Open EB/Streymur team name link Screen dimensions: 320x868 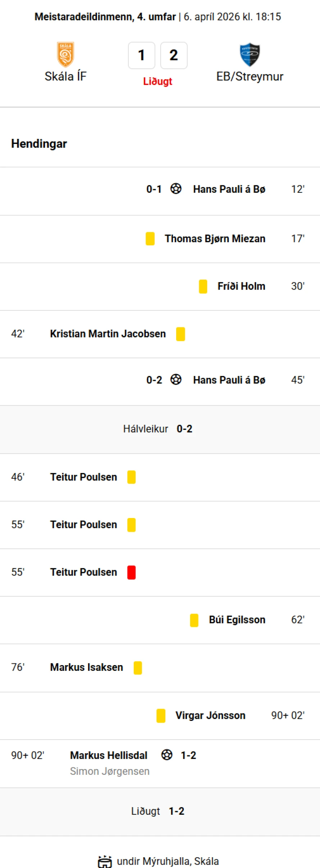250,76
